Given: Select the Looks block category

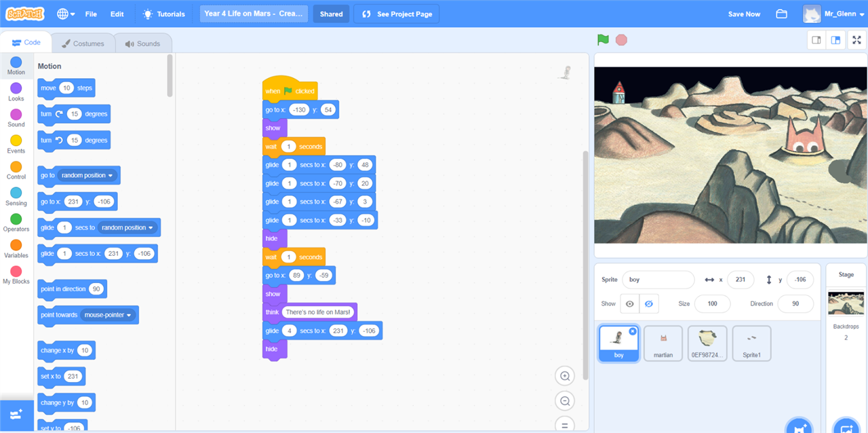Looking at the screenshot, I should (x=16, y=92).
